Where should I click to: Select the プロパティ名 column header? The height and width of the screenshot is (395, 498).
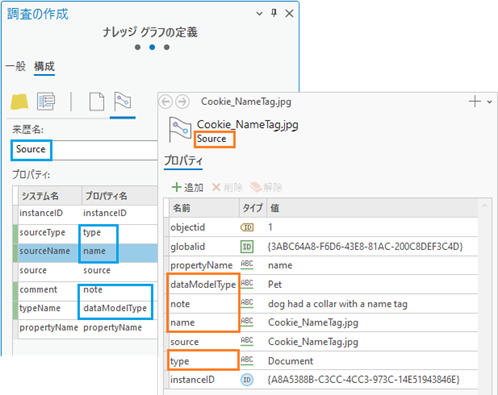pos(120,196)
